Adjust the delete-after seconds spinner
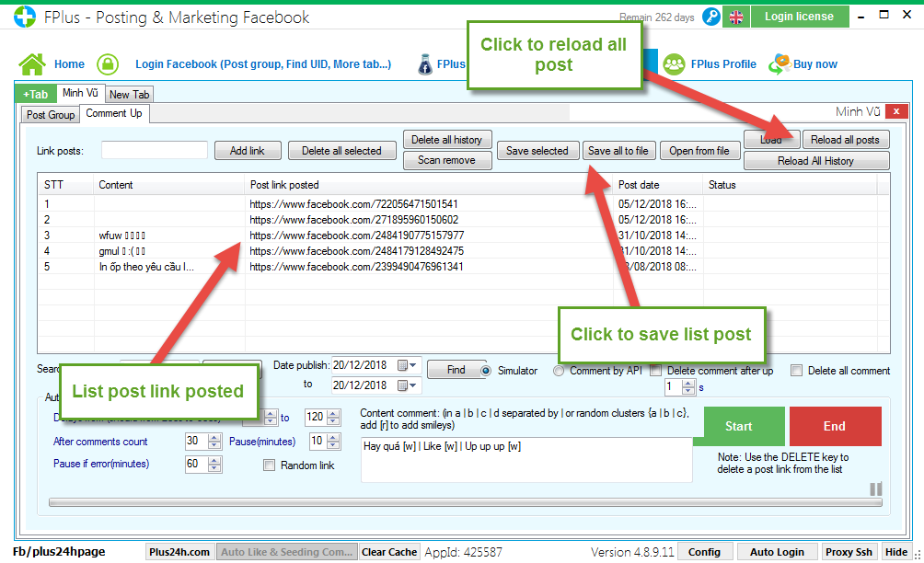 coord(688,387)
